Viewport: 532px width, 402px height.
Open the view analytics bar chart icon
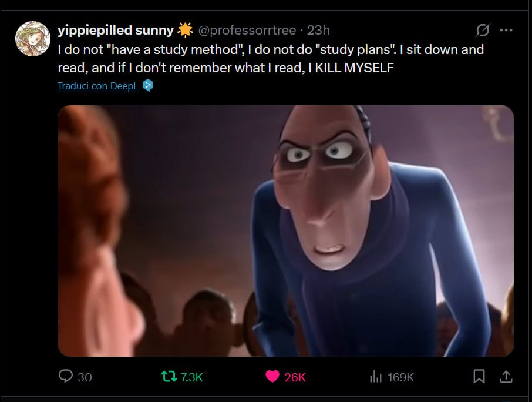[376, 377]
